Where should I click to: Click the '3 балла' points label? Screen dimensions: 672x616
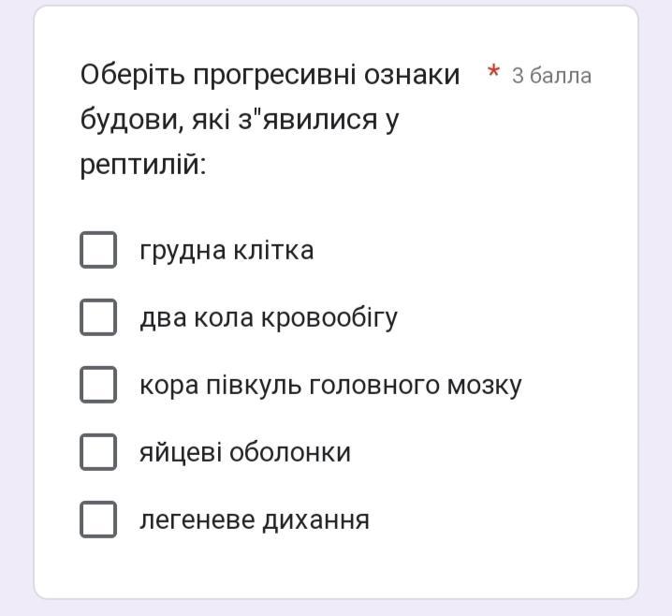[x=551, y=76]
